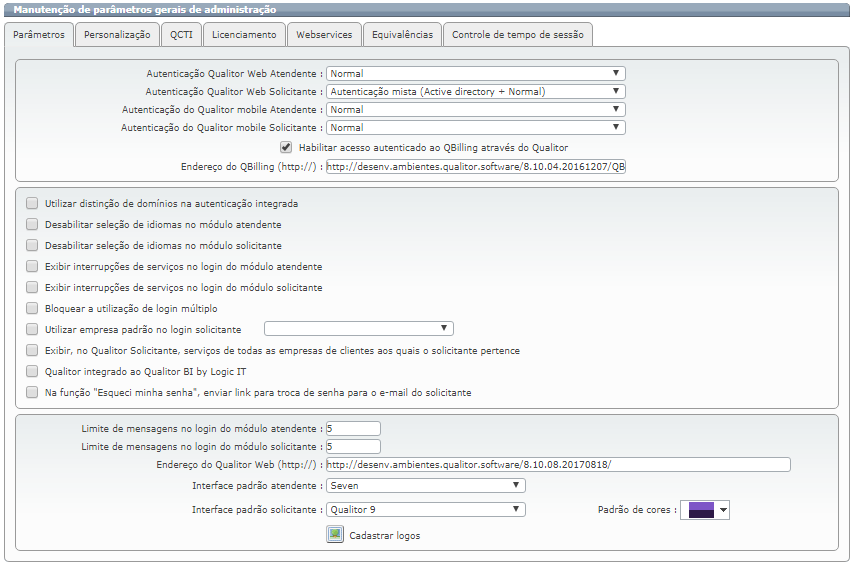Screen dimensions: 852x566
Task: Click the purple Padrão de cores swatch
Action: click(x=701, y=510)
